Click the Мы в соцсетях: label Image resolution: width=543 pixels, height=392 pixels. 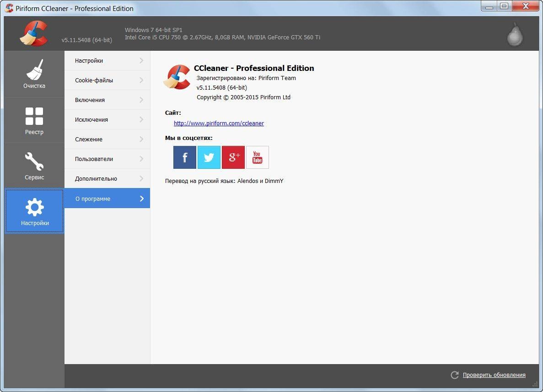[189, 138]
